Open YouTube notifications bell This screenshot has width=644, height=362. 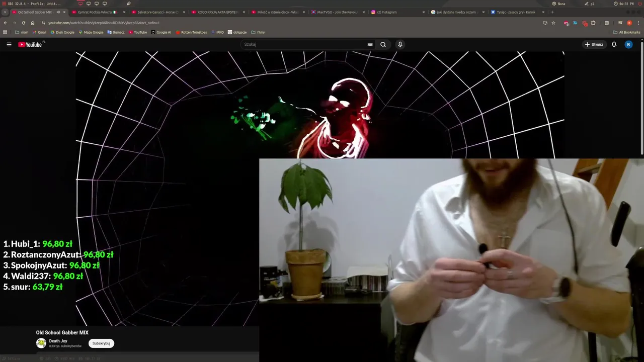[x=614, y=44]
